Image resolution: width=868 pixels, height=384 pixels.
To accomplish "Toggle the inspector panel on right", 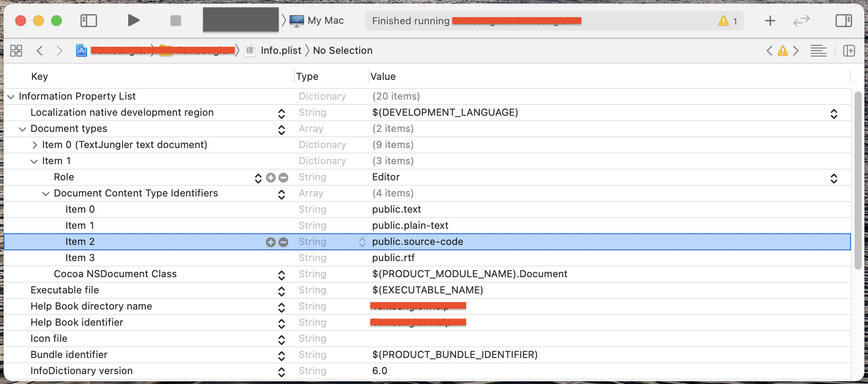I will click(x=844, y=21).
